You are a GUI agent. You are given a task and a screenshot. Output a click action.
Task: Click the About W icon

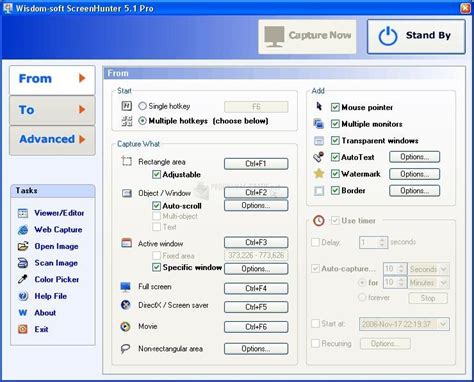point(23,313)
